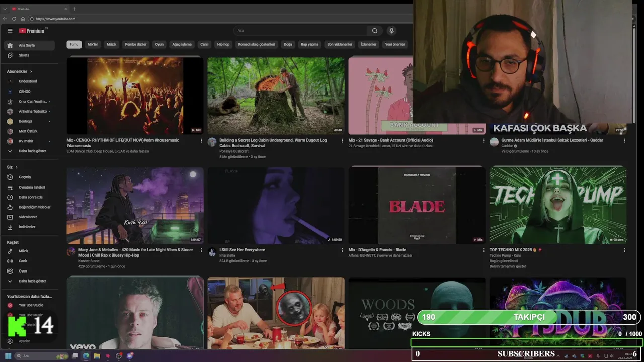Select the Pembe diziler chip
644x362 pixels.
[136, 44]
